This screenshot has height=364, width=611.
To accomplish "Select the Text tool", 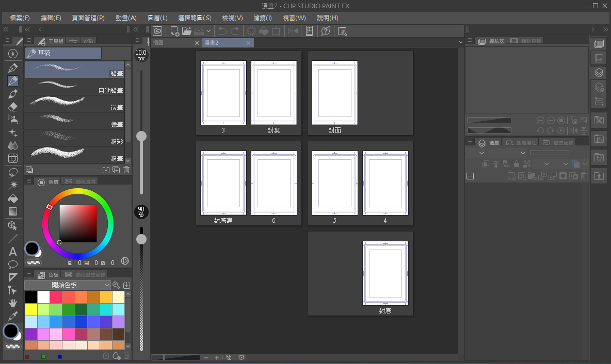I will [x=13, y=252].
